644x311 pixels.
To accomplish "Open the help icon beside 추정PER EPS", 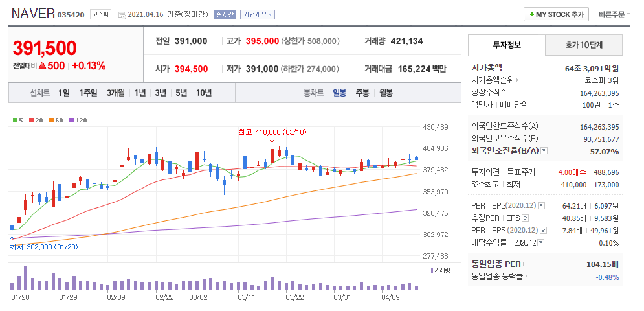I will (526, 218).
